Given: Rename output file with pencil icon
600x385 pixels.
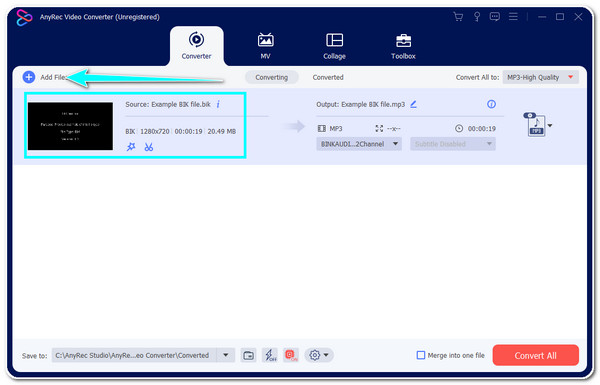Looking at the screenshot, I should [x=414, y=104].
